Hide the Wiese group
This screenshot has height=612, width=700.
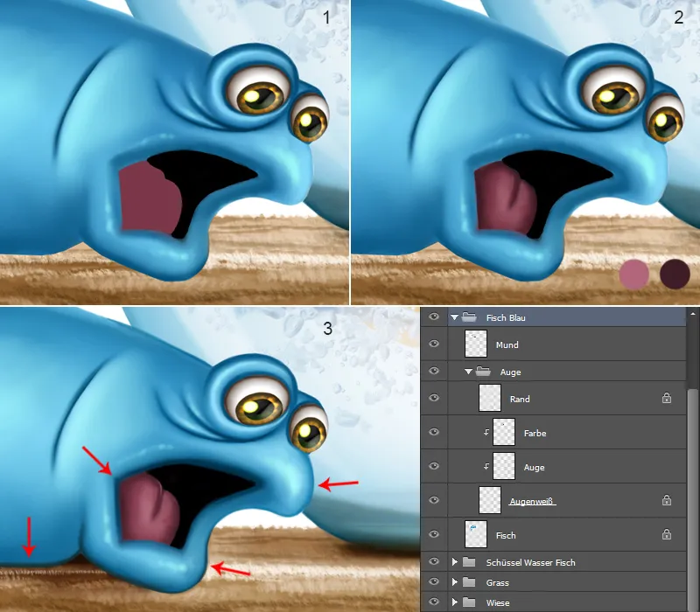pos(433,602)
